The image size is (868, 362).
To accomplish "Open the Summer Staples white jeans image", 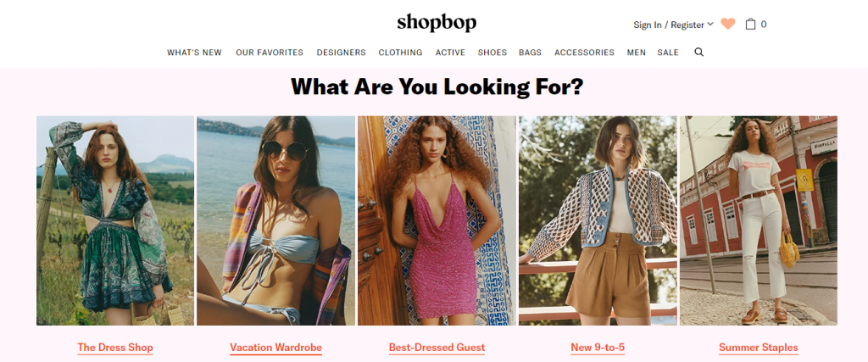I will click(759, 220).
